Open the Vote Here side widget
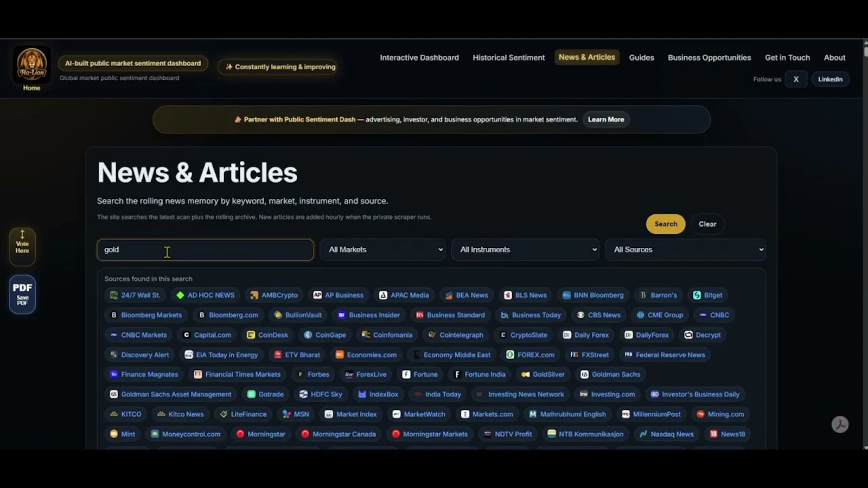 (22, 247)
